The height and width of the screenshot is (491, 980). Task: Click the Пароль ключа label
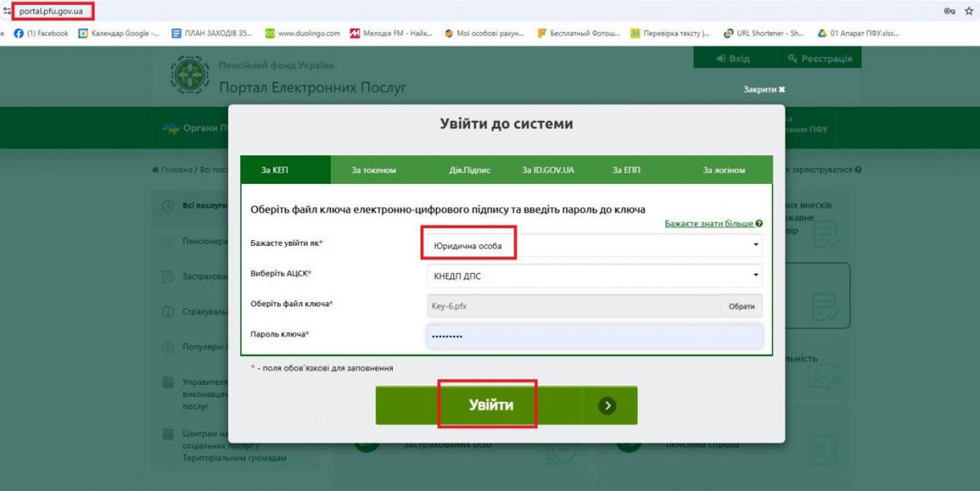279,334
